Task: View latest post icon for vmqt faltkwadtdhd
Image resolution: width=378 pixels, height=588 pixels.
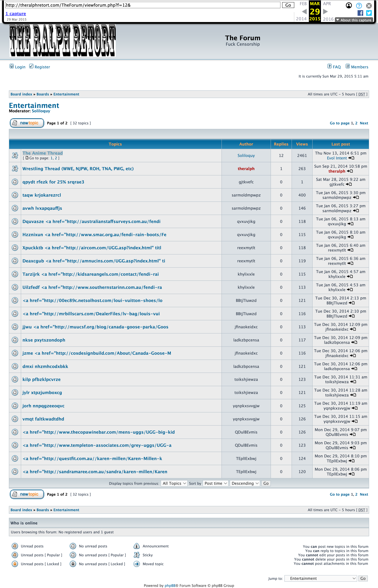Action: coord(355,421)
